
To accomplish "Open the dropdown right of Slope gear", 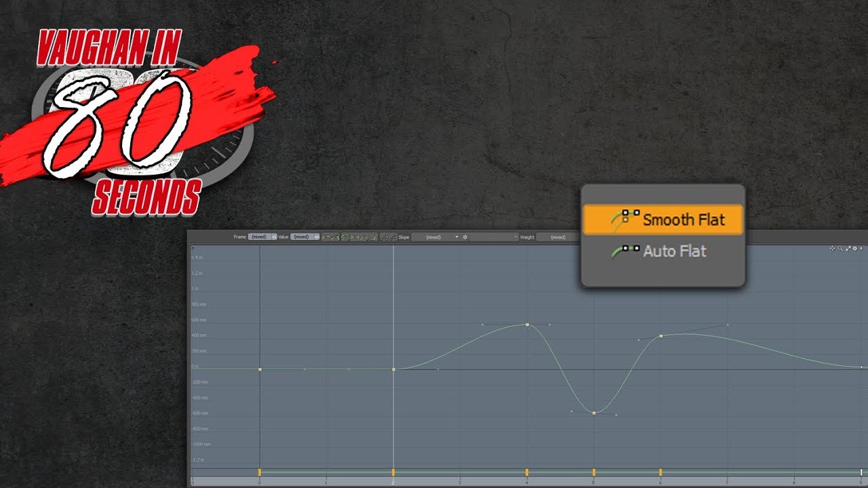I will pos(494,237).
